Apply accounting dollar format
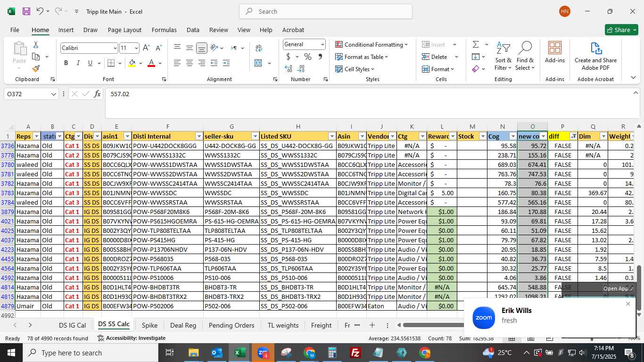 click(x=288, y=57)
